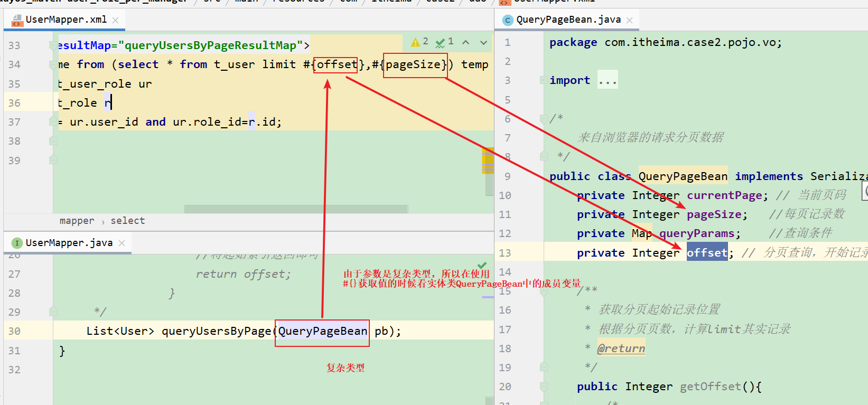Expand the folded import statement ellipsis

pyautogui.click(x=608, y=80)
